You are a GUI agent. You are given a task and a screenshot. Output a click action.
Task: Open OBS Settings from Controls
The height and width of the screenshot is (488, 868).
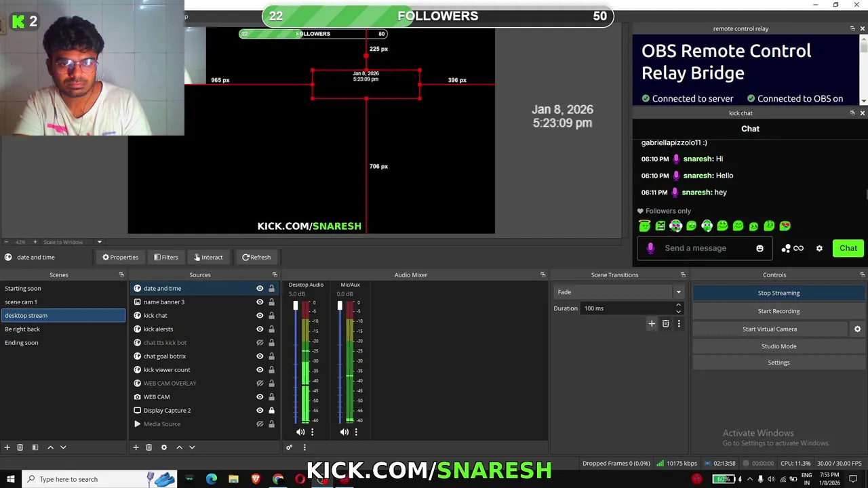tap(778, 363)
